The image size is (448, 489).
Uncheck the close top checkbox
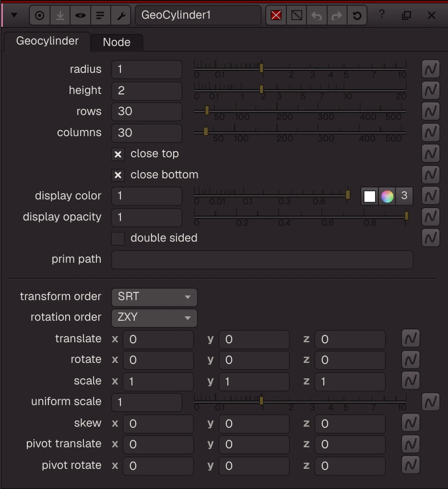coord(118,154)
